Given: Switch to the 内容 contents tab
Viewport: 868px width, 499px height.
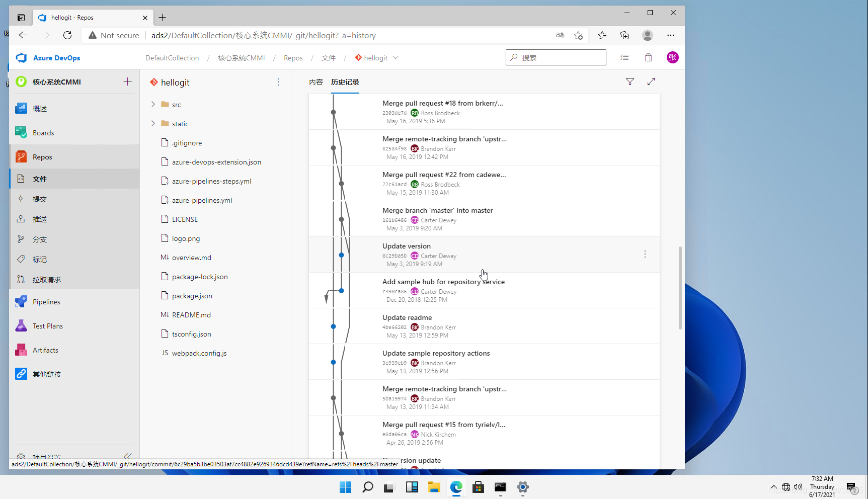Looking at the screenshot, I should tap(316, 82).
